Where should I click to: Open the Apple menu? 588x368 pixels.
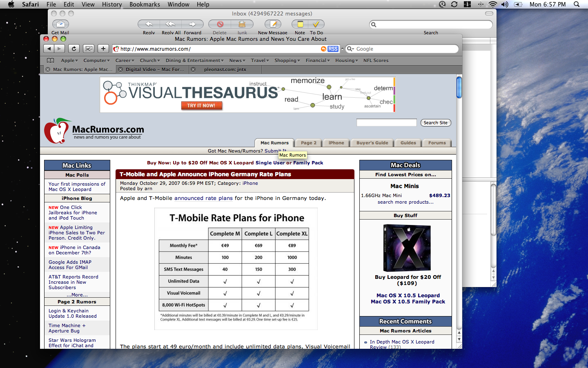[11, 4]
